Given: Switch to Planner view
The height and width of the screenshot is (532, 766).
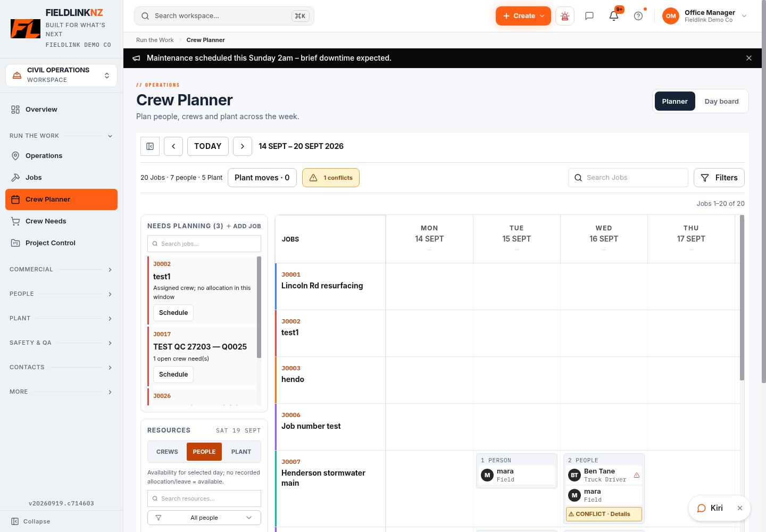Looking at the screenshot, I should (675, 101).
